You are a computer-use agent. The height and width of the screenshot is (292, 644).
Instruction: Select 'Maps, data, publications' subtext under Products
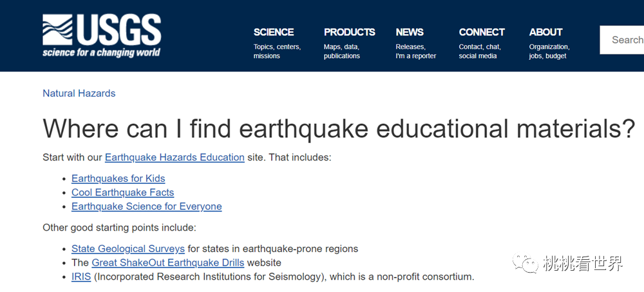click(x=342, y=52)
